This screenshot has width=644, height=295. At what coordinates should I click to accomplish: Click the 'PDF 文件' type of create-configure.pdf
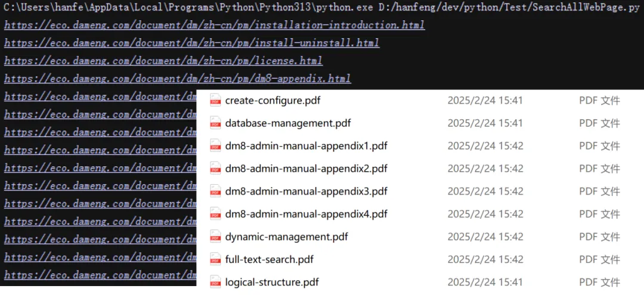point(599,101)
